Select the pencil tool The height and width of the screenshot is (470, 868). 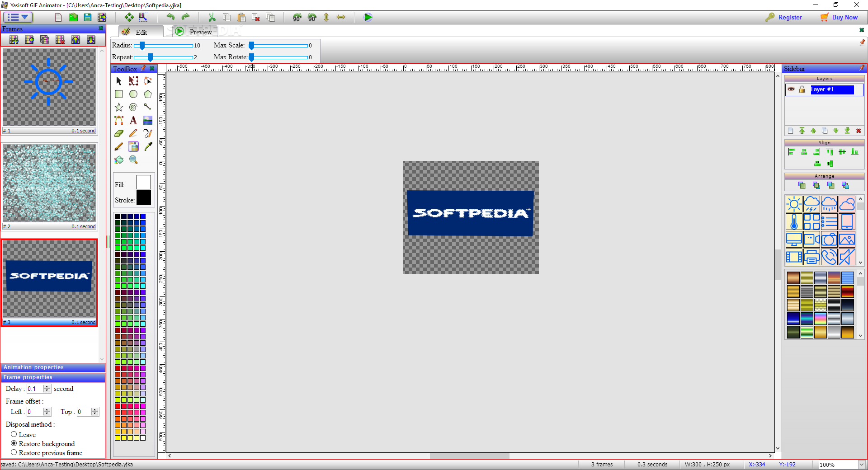click(133, 133)
